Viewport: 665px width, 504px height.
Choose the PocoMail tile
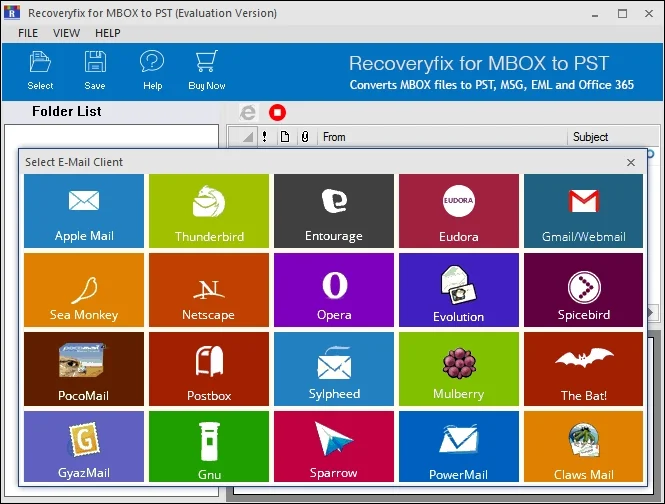(84, 369)
